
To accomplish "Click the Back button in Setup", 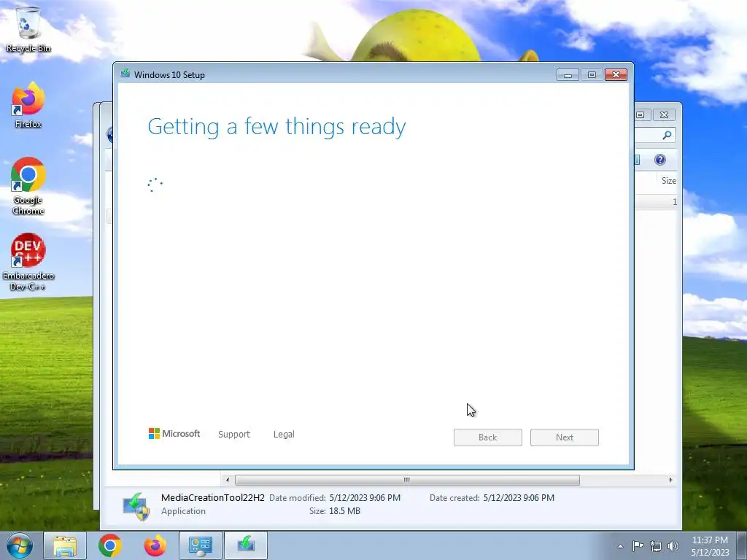I will point(488,437).
